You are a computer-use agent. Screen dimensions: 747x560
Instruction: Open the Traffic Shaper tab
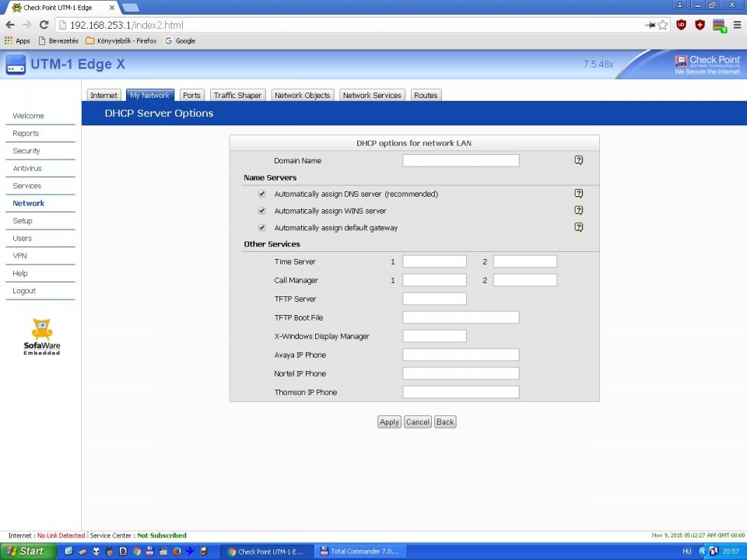[237, 95]
